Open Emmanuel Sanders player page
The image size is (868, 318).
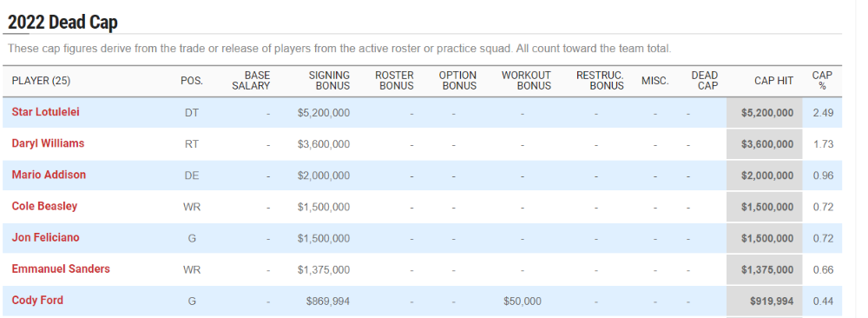pos(61,269)
